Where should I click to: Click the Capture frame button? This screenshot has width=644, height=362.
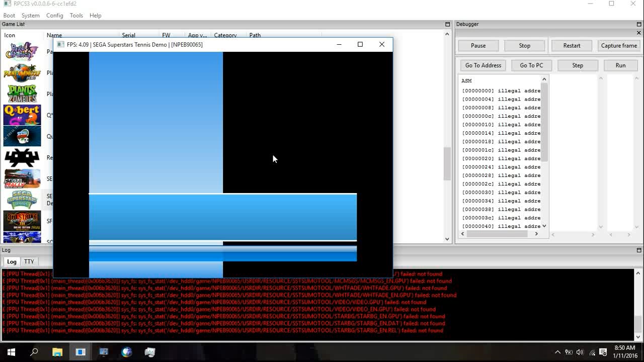tap(619, 45)
